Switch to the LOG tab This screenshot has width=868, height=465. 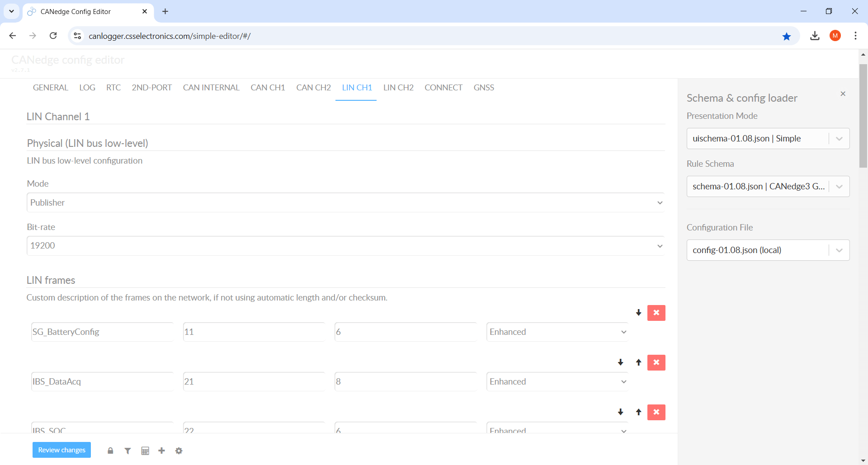tap(87, 88)
